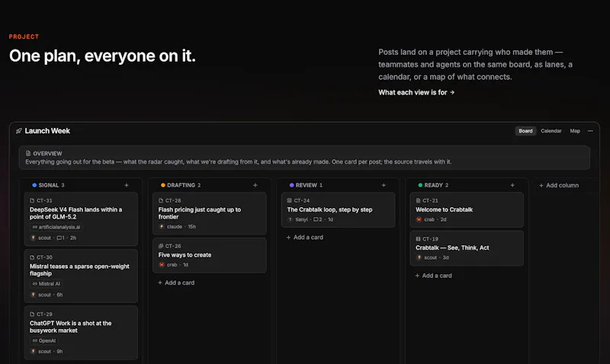Click the type icon next to CT-24

tap(290, 200)
